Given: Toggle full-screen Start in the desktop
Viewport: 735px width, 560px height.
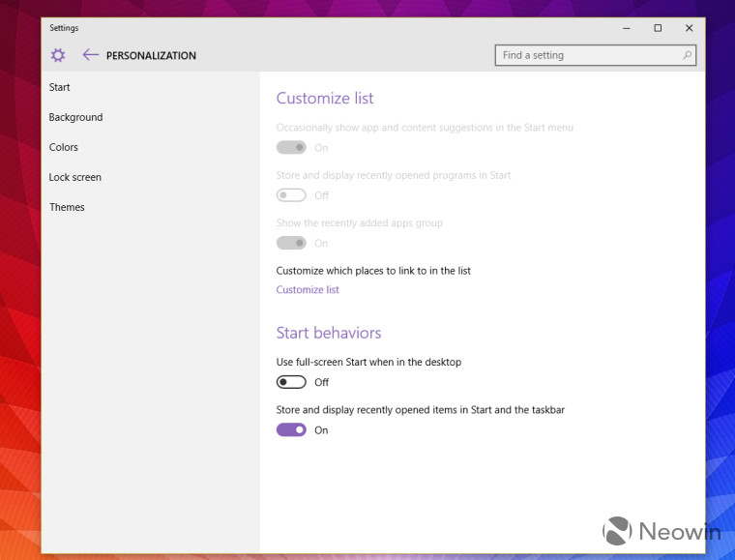Looking at the screenshot, I should pos(291,382).
